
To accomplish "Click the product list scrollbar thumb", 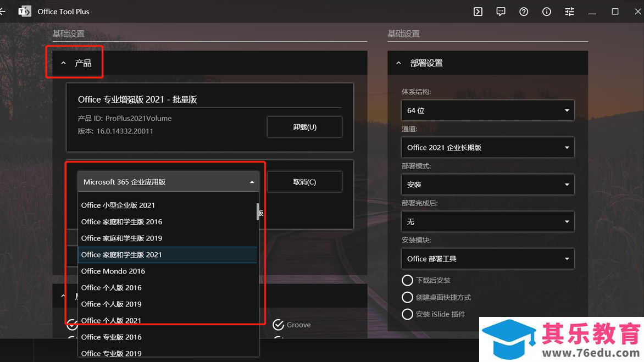I will coord(258,211).
